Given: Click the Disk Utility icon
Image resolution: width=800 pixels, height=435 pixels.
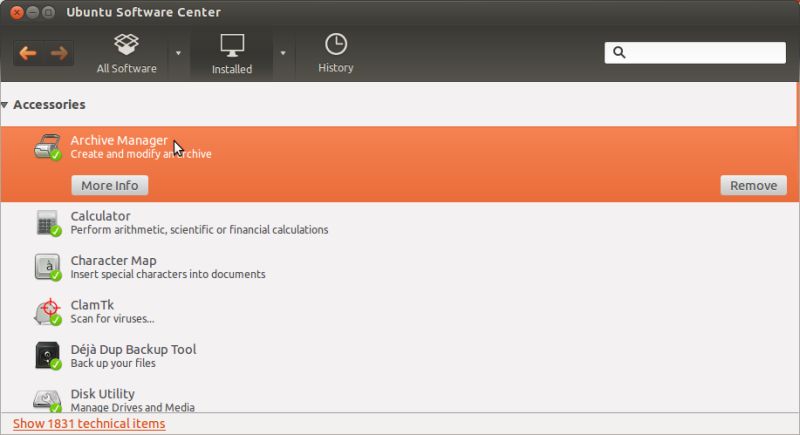Looking at the screenshot, I should pyautogui.click(x=47, y=400).
